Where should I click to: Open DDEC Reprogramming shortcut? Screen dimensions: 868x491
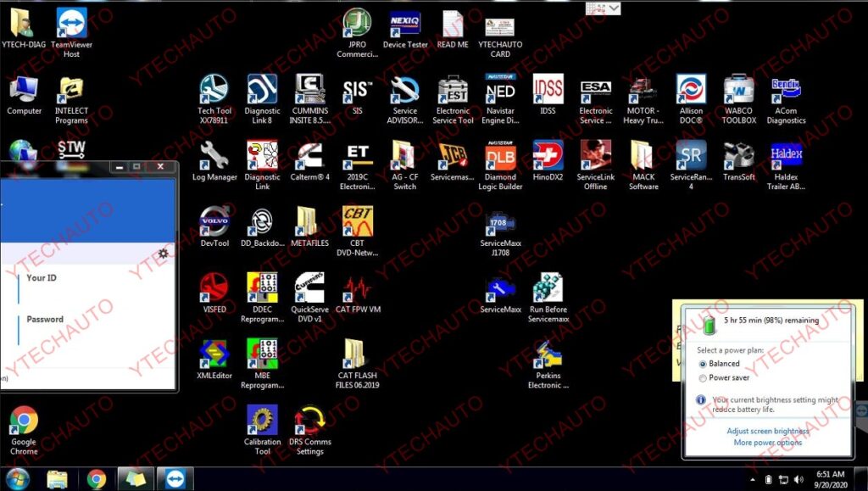pos(263,298)
